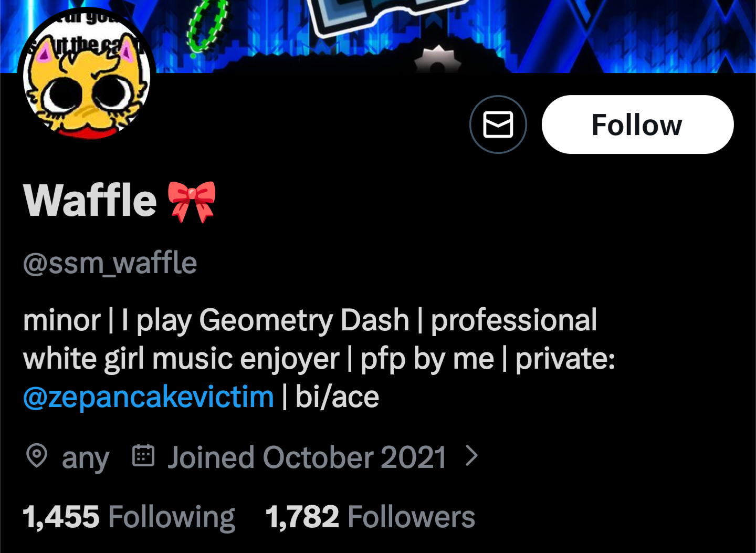Screen dimensions: 756x553
Task: Open the direct message envelope icon
Action: (x=498, y=124)
